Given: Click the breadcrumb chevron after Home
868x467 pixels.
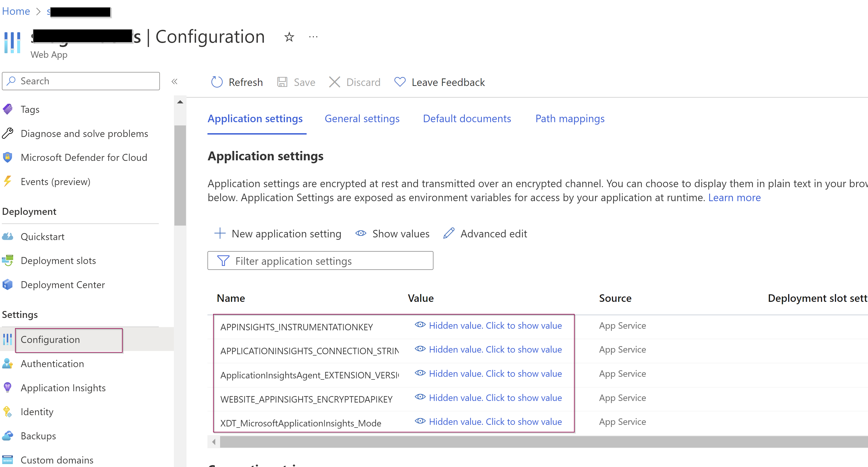Looking at the screenshot, I should [38, 12].
